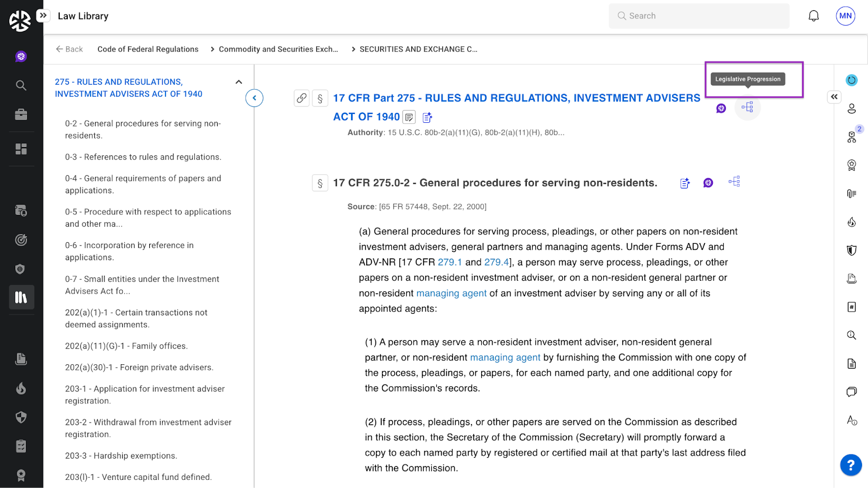868x488 pixels.
Task: Click the Back button
Action: click(69, 49)
